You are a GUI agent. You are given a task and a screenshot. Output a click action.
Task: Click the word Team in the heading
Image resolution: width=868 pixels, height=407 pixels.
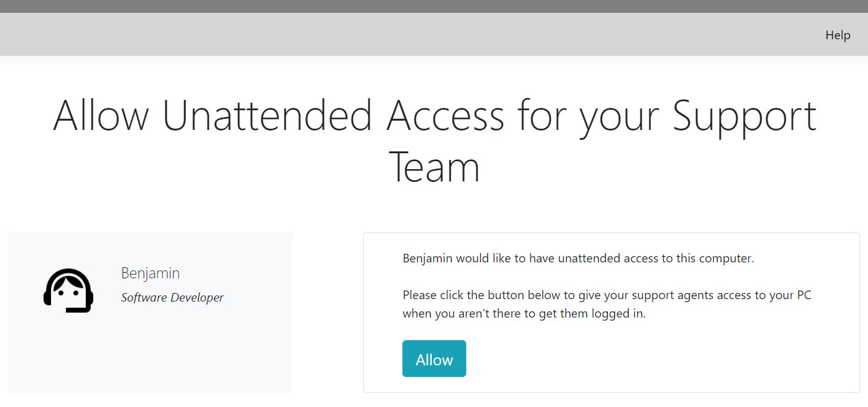tap(434, 167)
